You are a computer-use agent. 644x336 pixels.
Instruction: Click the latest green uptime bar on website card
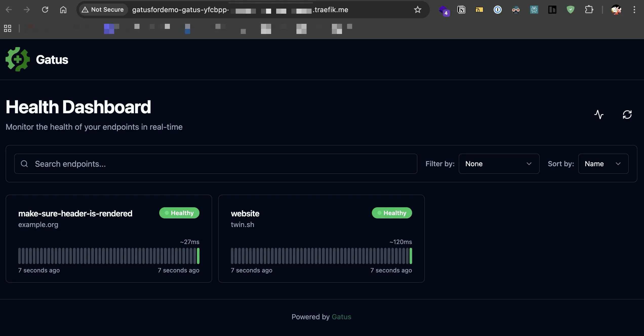coord(410,256)
